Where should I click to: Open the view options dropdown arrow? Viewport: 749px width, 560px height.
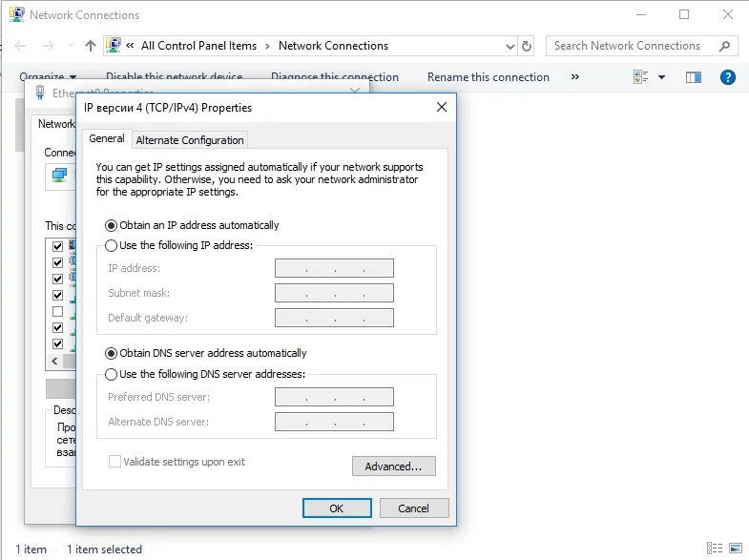coord(661,77)
